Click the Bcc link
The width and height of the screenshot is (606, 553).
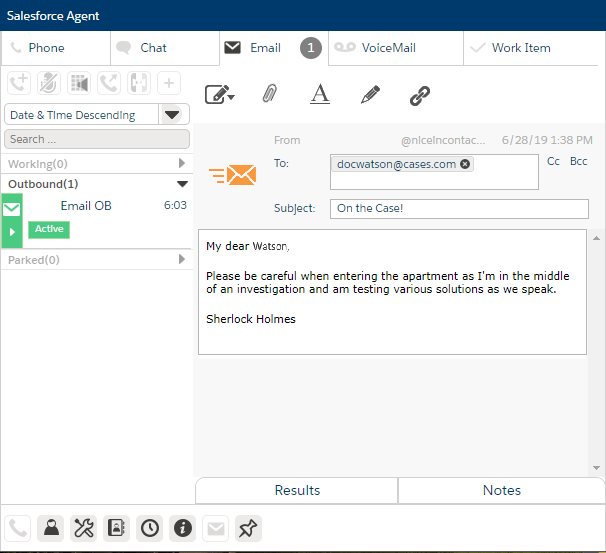pyautogui.click(x=579, y=161)
